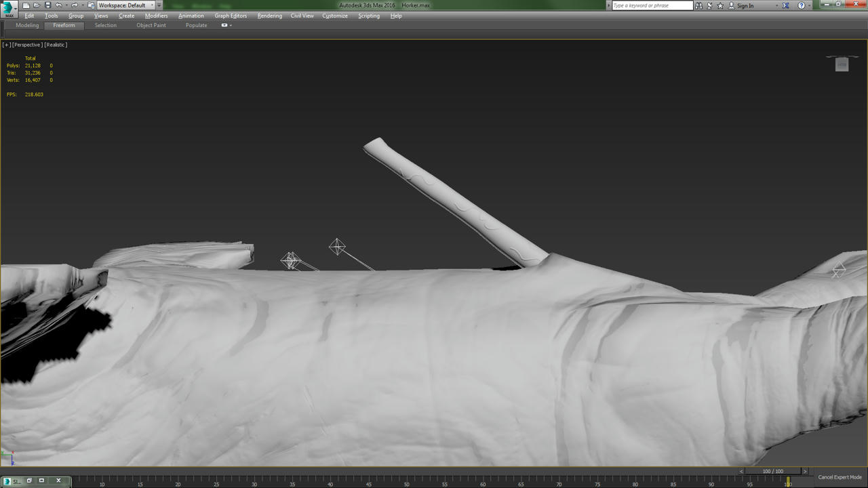The height and width of the screenshot is (488, 868).
Task: Click the next frame arrow on time slider
Action: coord(805,471)
